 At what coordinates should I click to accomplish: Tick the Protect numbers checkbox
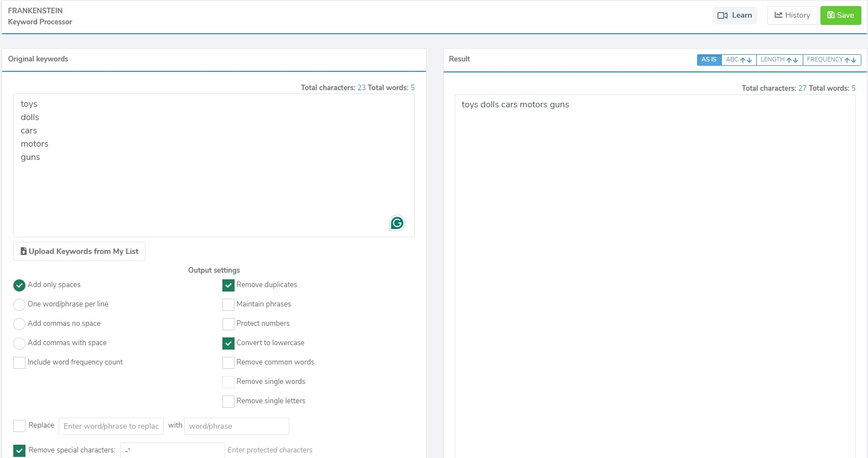(x=228, y=324)
